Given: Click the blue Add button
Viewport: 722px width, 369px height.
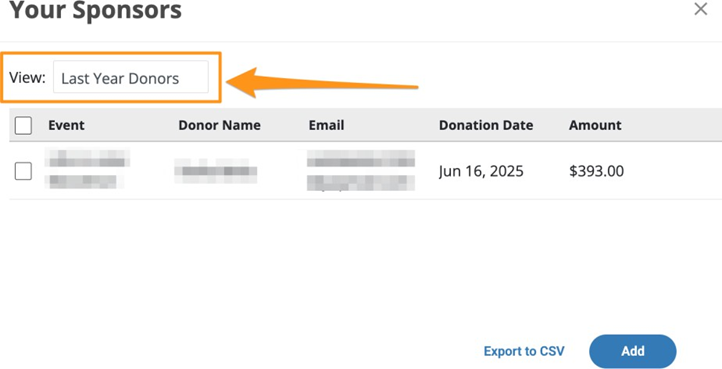Looking at the screenshot, I should pyautogui.click(x=633, y=351).
